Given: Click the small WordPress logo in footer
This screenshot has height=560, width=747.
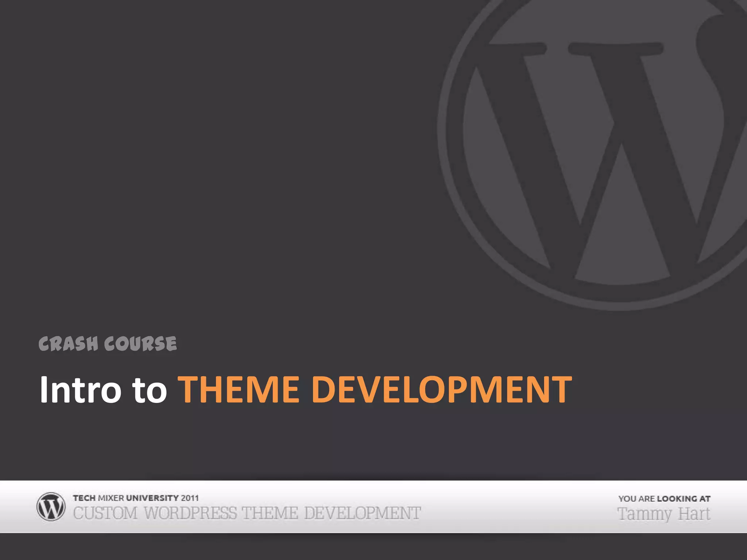Looking at the screenshot, I should [x=51, y=506].
